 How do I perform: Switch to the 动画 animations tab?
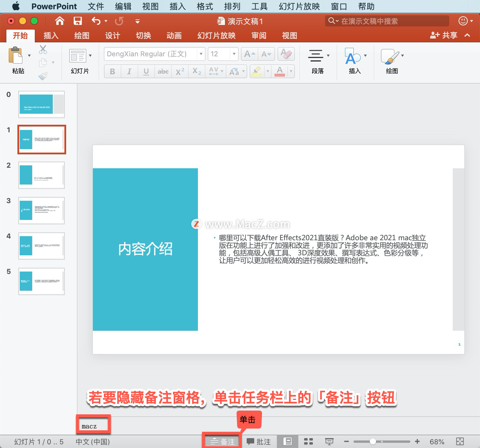pos(174,35)
